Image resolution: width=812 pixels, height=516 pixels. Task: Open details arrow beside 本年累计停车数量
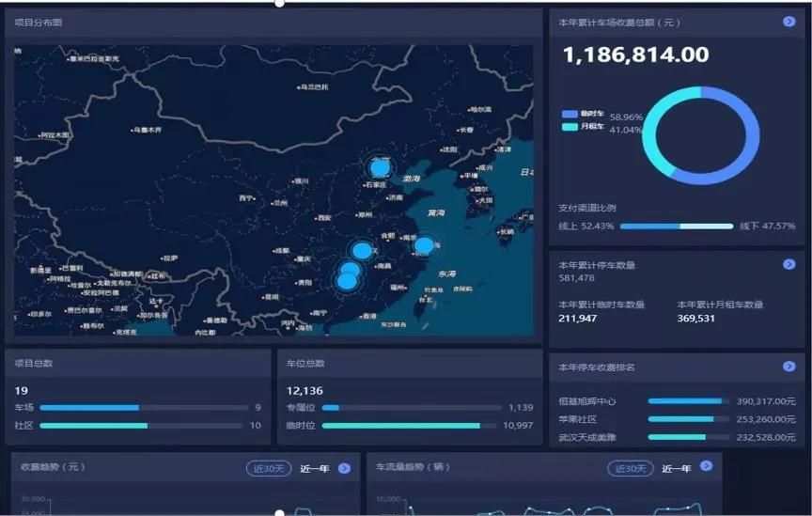789,265
